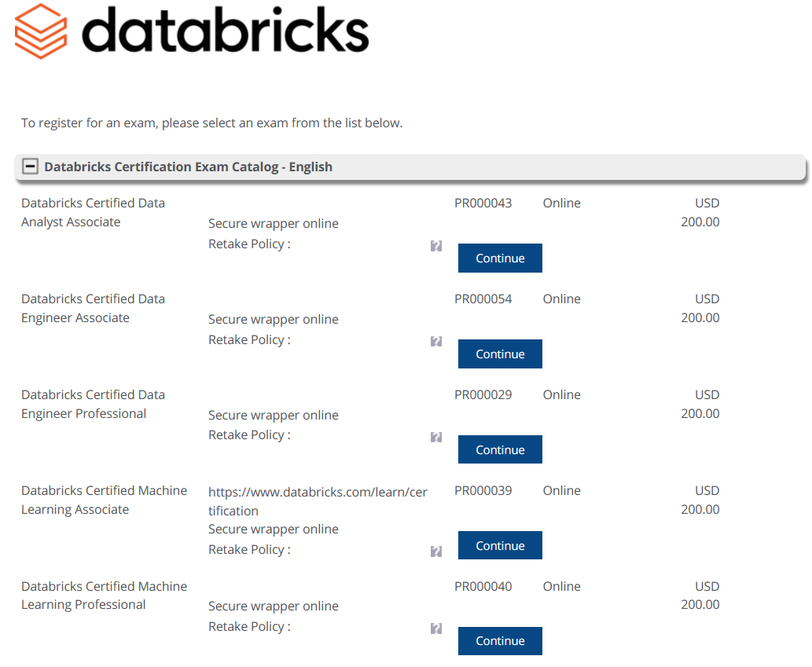Collapse the Databricks Certification Exam Catalog section
The width and height of the screenshot is (812, 667).
click(30, 167)
